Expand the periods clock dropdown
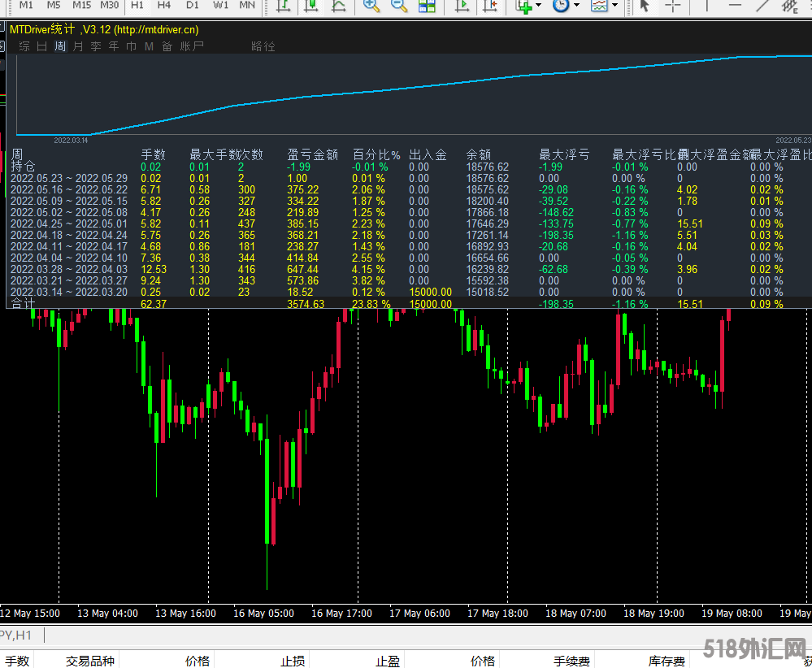The image size is (812, 668). point(576,6)
